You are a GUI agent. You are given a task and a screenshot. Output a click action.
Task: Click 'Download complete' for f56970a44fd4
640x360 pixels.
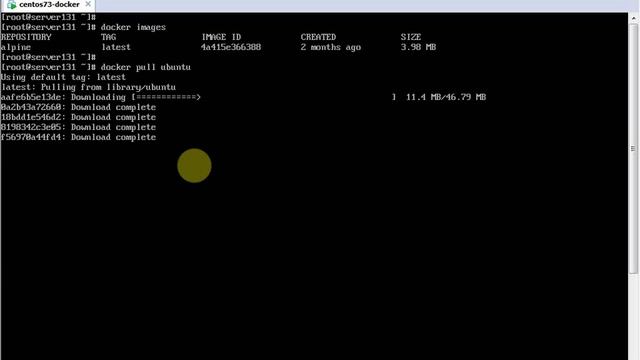(x=113, y=138)
